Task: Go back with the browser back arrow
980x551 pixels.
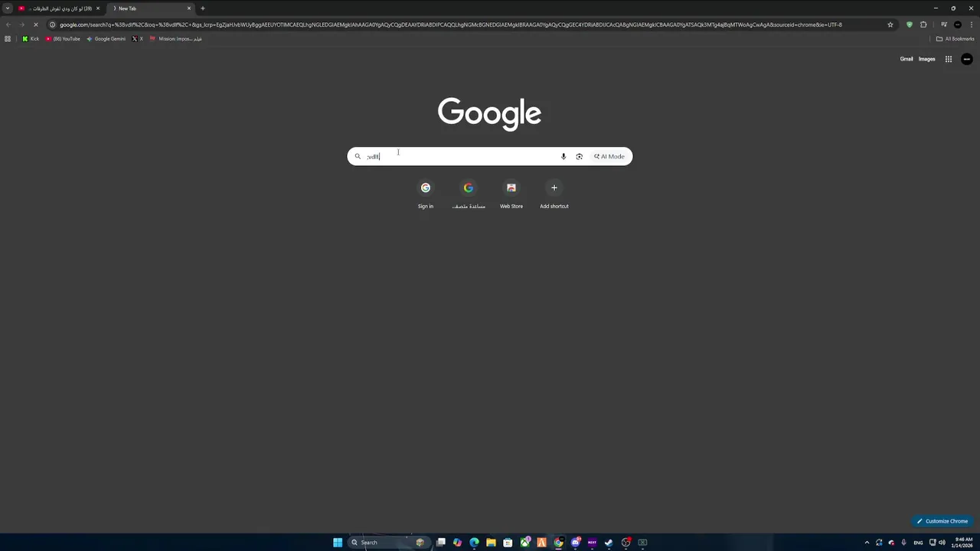Action: coord(8,24)
